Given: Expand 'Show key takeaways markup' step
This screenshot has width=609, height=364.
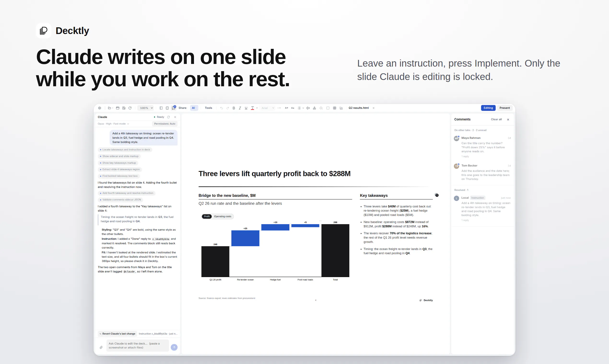Looking at the screenshot, I should 118,163.
